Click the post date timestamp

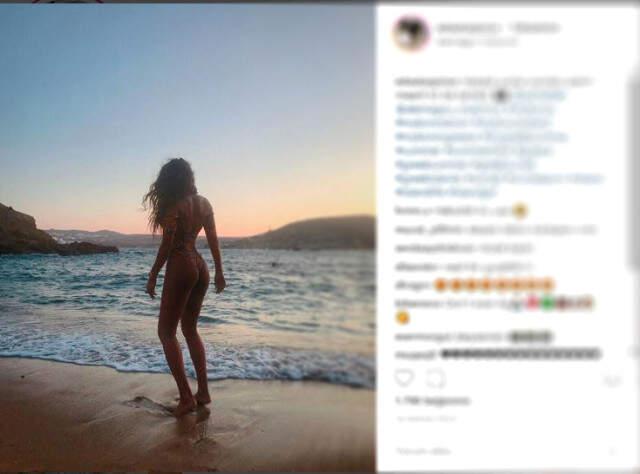[x=427, y=419]
